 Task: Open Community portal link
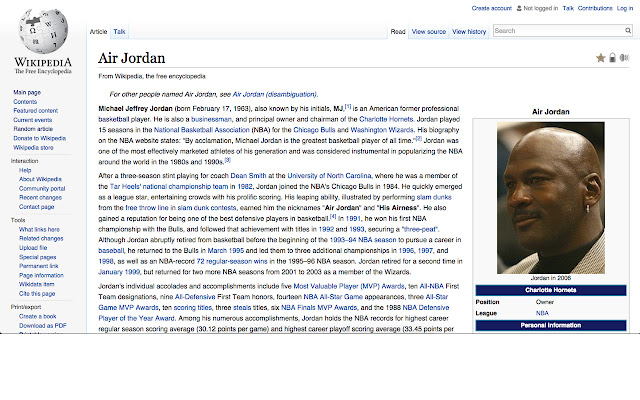pos(42,189)
